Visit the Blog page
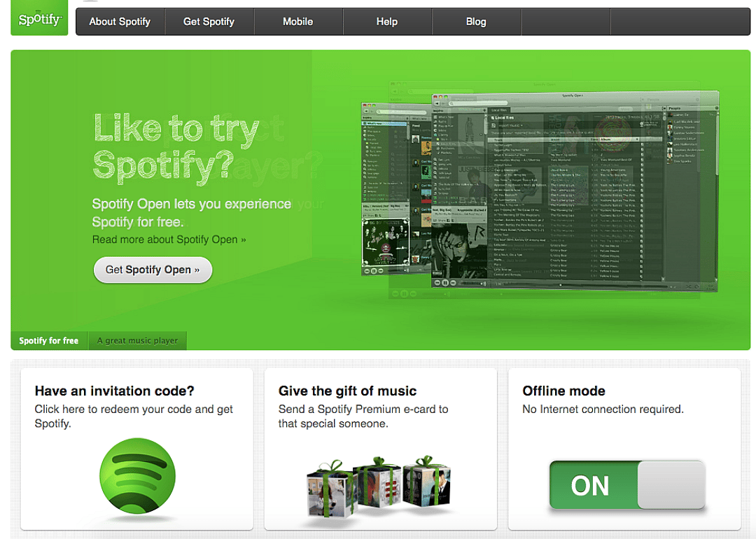Screen dimensions: 756x539 click(x=477, y=22)
